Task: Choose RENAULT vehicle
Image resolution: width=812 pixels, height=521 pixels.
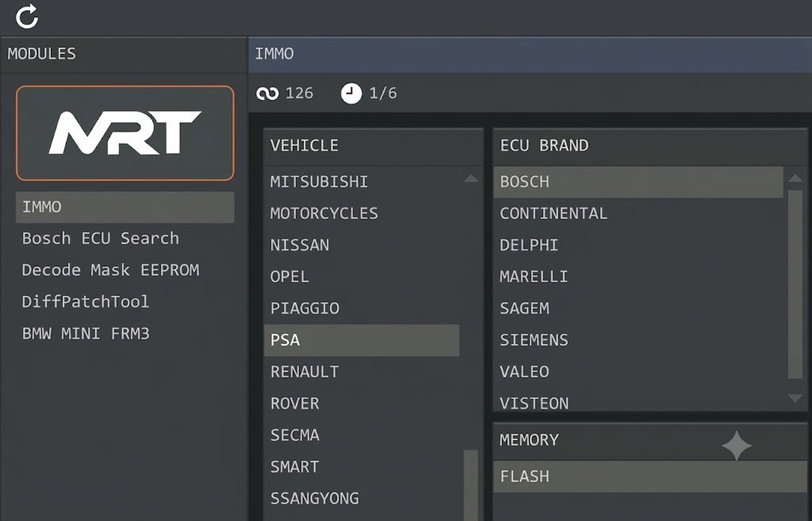Action: 362,372
